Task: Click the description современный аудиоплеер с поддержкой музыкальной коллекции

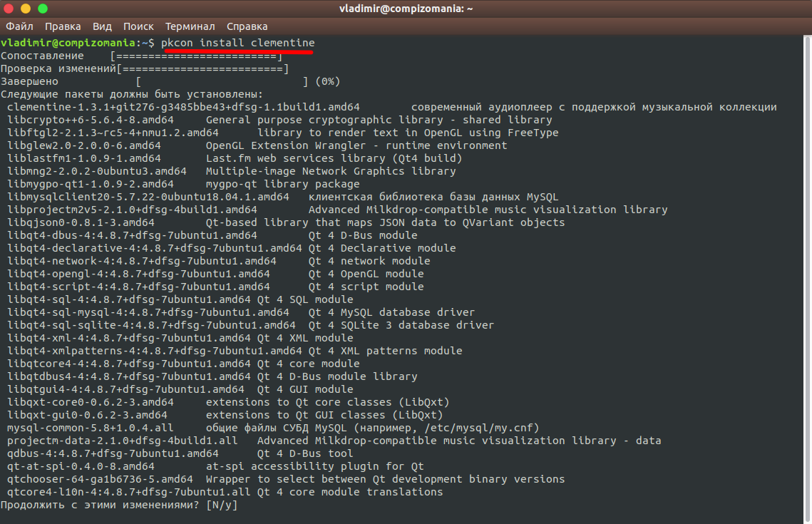Action: pyautogui.click(x=594, y=107)
